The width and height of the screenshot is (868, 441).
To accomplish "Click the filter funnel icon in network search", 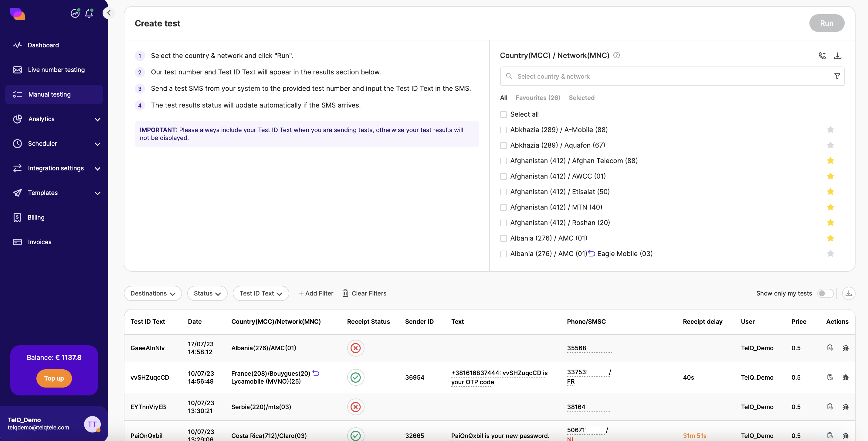I will 837,76.
